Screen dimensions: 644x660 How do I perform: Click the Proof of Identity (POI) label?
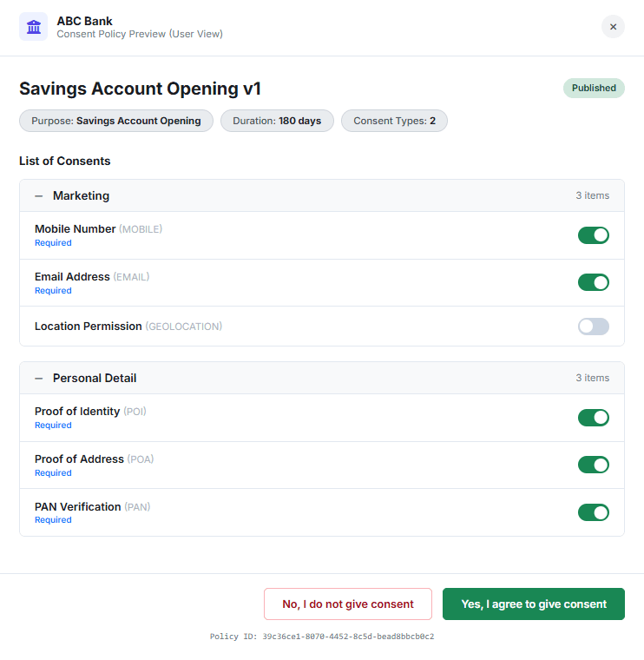click(90, 412)
